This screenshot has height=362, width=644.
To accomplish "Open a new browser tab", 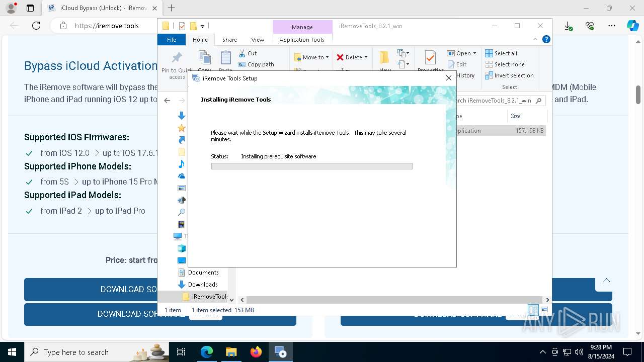I will coord(172,8).
